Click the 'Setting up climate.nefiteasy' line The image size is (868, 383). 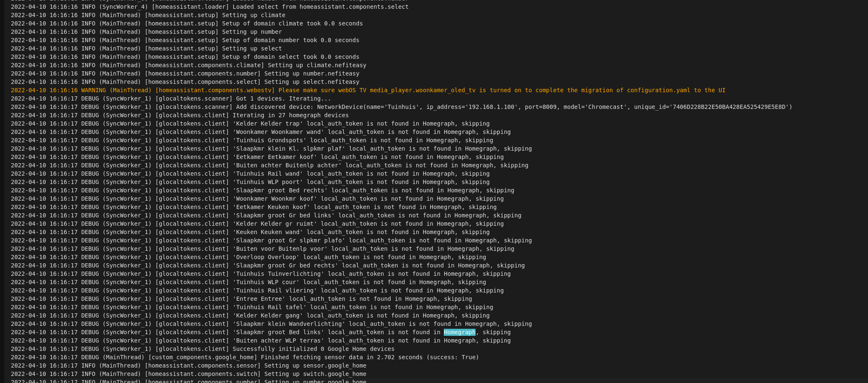[188, 66]
